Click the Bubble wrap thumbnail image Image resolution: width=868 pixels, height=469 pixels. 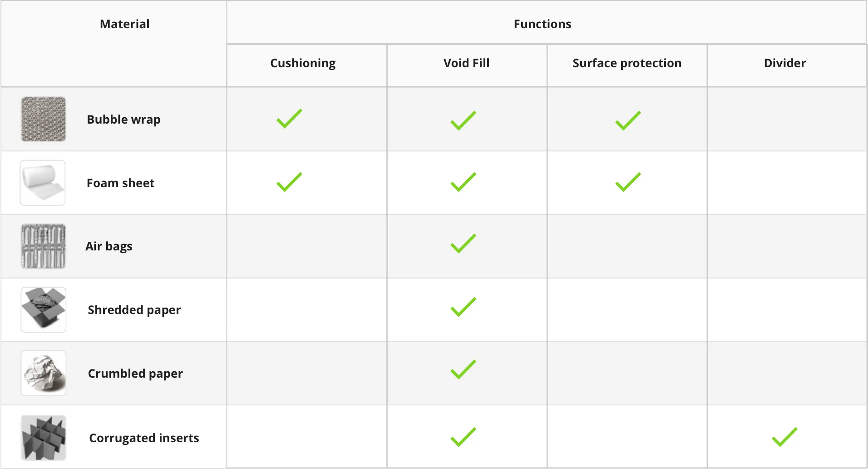click(x=44, y=119)
